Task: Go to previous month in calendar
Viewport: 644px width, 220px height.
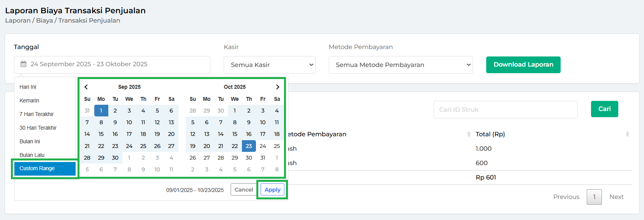Action: click(86, 87)
